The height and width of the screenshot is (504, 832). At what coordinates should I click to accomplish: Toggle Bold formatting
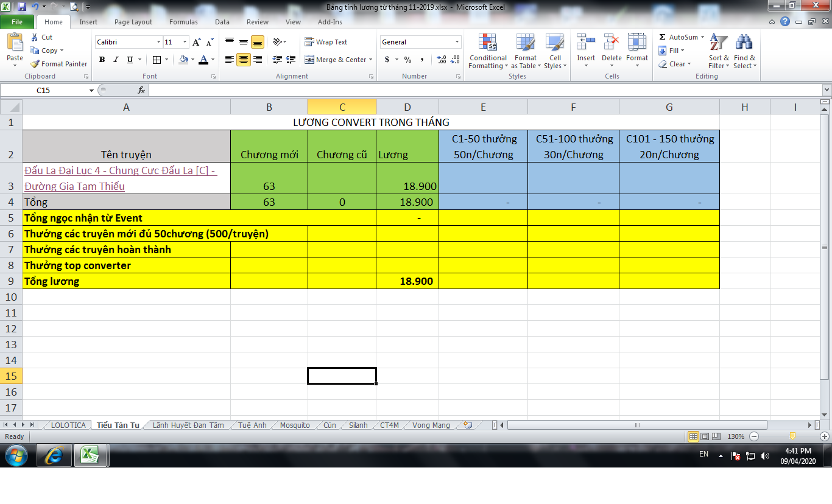[102, 60]
